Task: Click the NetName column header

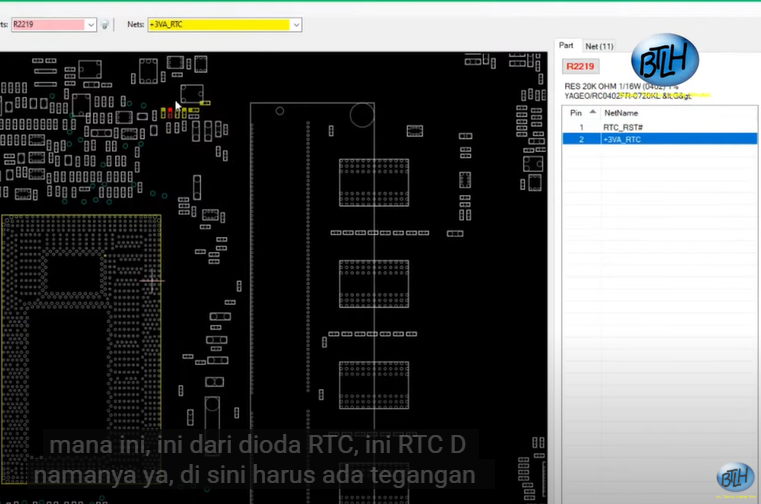Action: coord(620,113)
